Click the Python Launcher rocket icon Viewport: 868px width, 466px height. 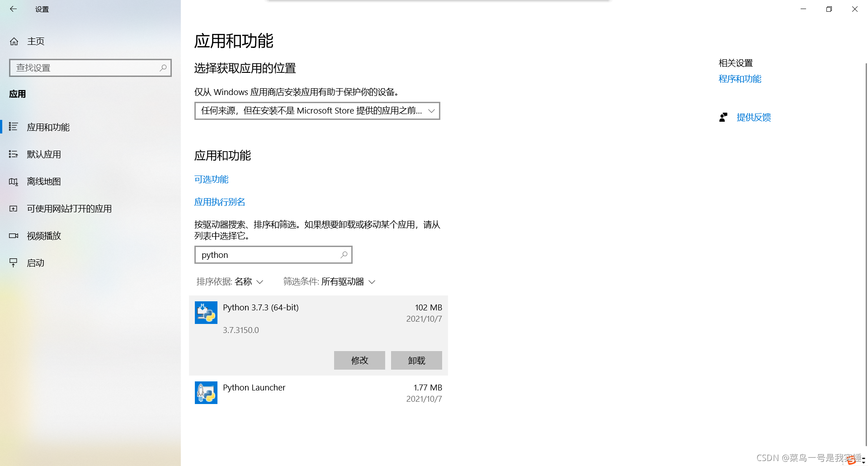click(x=206, y=393)
